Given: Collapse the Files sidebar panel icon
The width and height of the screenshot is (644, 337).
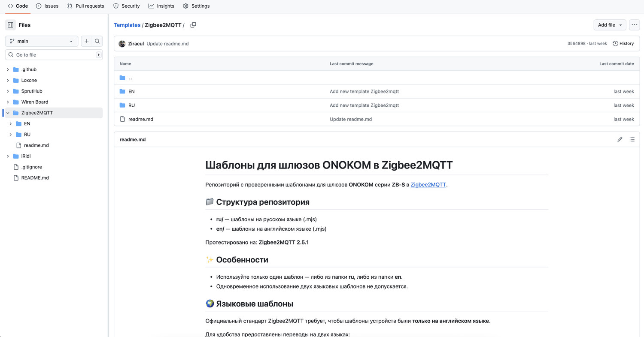Looking at the screenshot, I should [x=10, y=25].
